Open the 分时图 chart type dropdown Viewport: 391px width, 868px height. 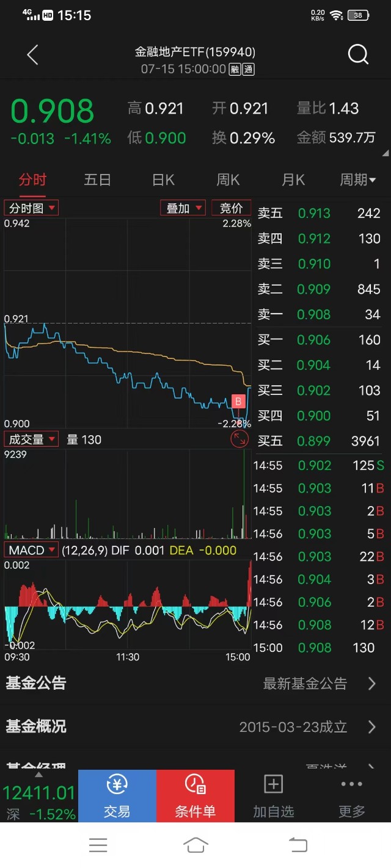(32, 208)
